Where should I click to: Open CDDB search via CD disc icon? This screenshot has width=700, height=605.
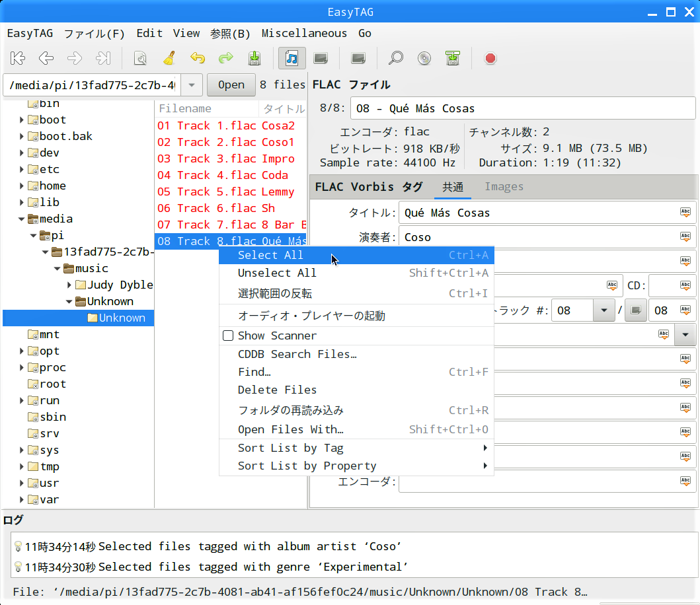point(424,58)
